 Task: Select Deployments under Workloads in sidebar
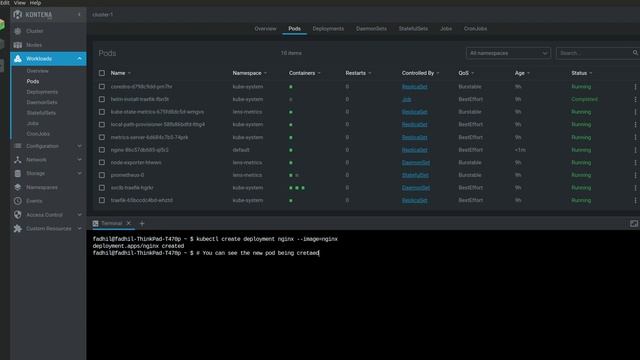tap(42, 92)
